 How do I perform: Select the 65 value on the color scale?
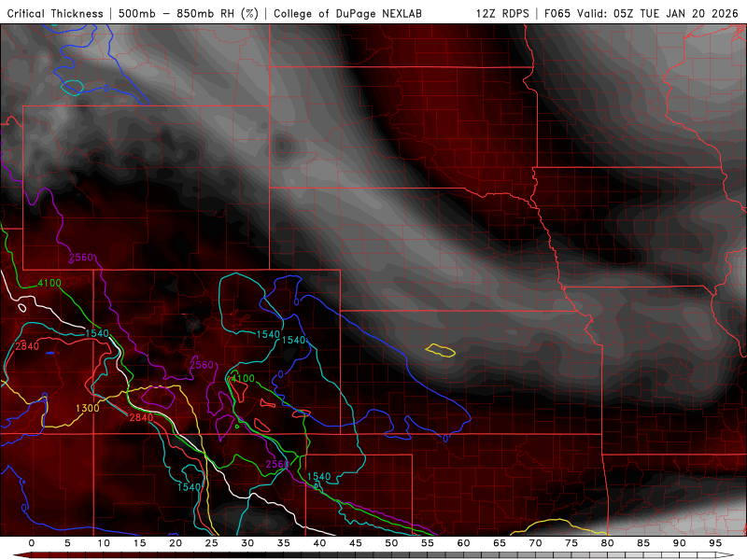pos(500,543)
